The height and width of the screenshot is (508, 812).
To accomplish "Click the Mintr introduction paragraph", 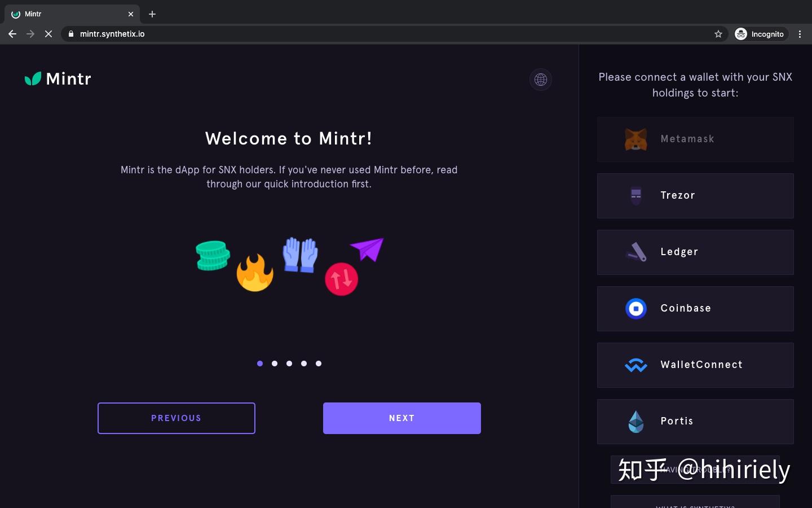I will (x=289, y=177).
